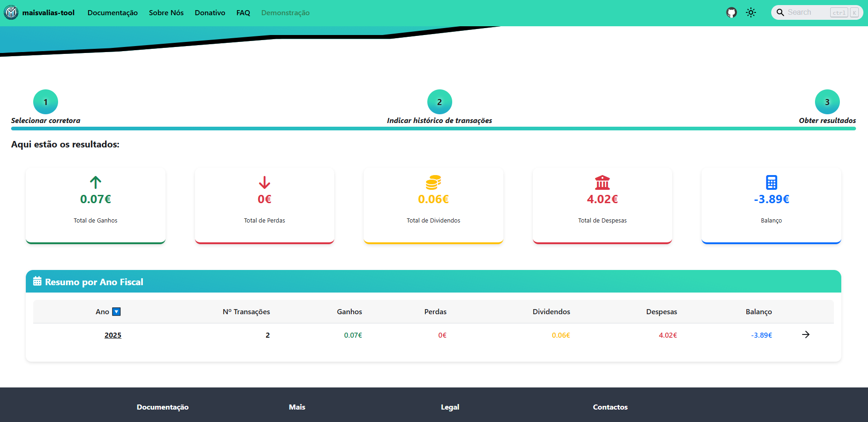Click the calendar icon beside Resumo por Ano Fiscal
The height and width of the screenshot is (422, 868).
click(x=37, y=281)
